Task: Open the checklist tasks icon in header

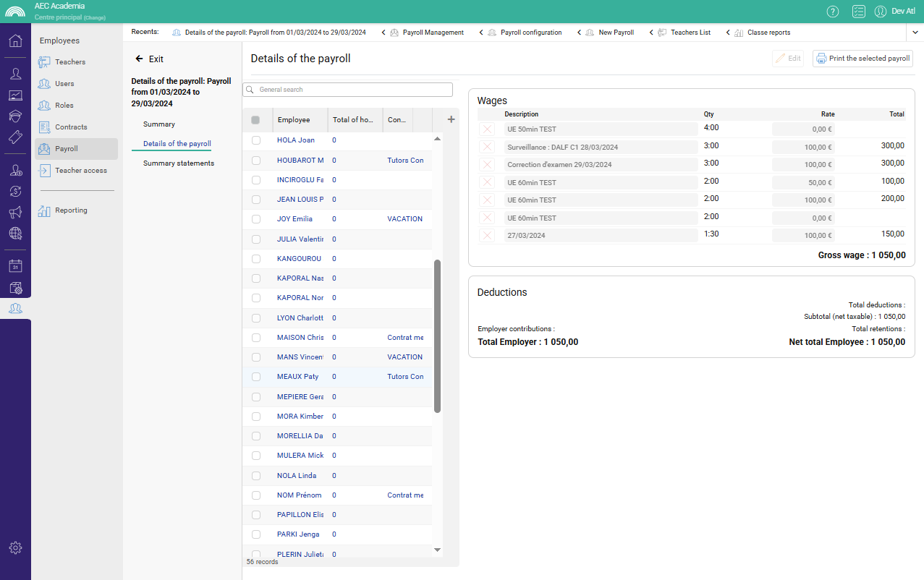Action: (858, 11)
